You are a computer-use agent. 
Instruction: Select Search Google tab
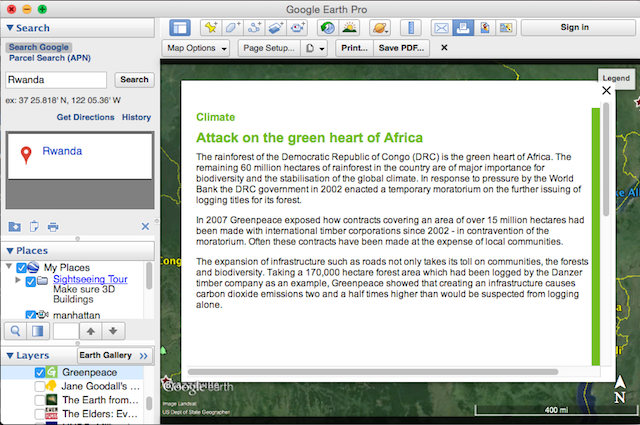(39, 47)
